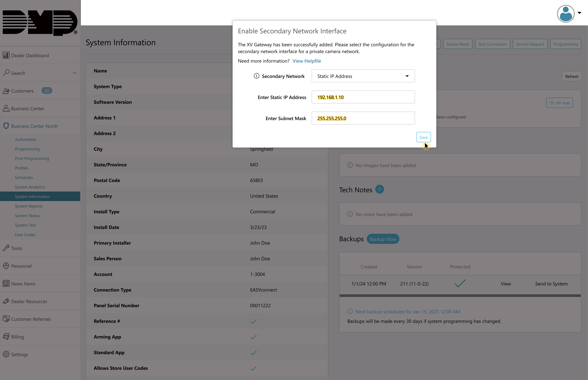Screen dimensions: 588x380
Task: Open System Analytics in the sidebar
Action: [30, 187]
